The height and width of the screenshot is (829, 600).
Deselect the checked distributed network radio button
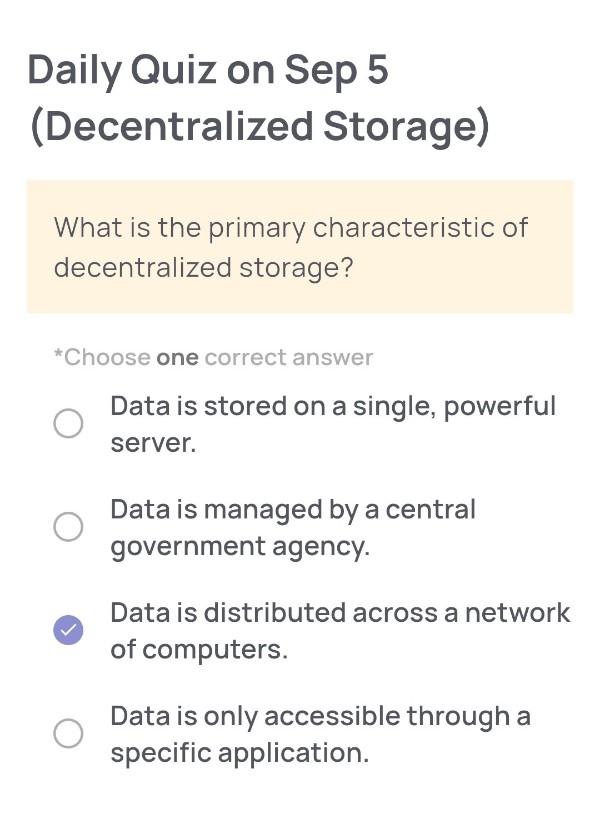(x=68, y=630)
